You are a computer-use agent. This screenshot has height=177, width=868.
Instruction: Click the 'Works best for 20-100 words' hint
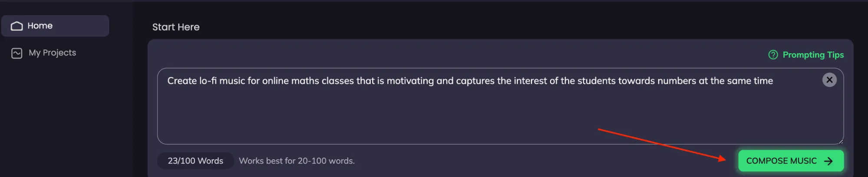297,161
